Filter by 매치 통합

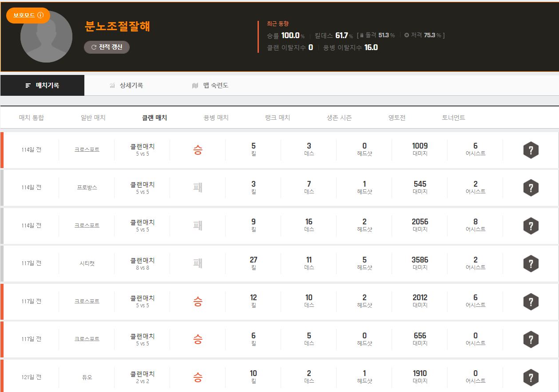32,118
